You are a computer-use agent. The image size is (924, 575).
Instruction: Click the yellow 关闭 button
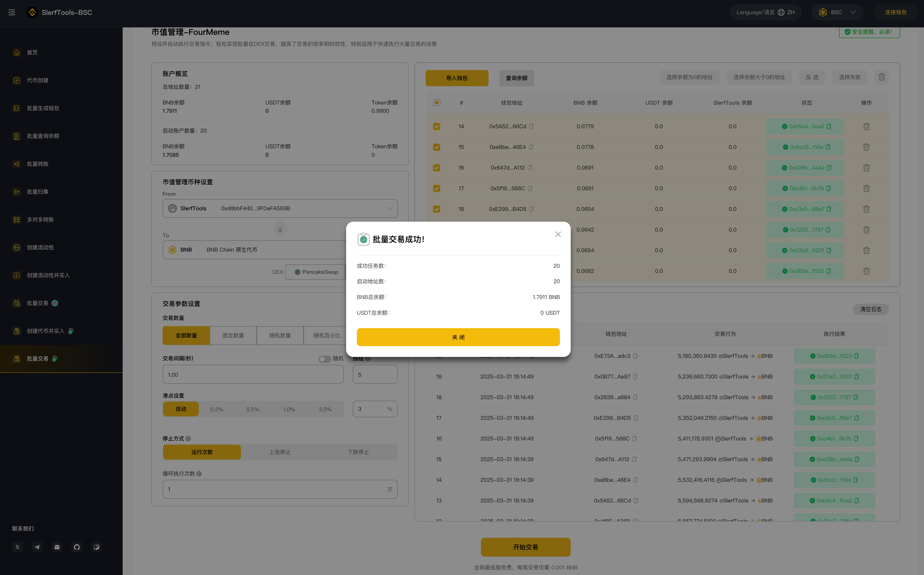458,337
